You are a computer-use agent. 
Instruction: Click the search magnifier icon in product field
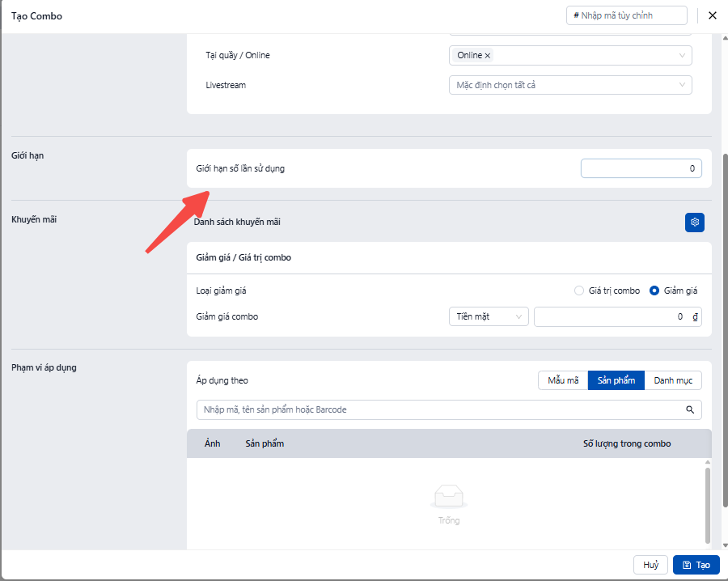coord(690,410)
